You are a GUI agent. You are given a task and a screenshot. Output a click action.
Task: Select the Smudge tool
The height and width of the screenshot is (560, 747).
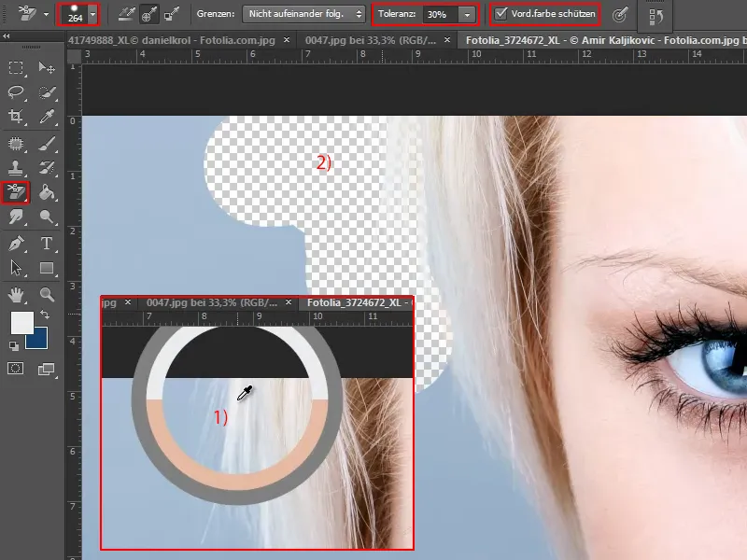point(16,217)
